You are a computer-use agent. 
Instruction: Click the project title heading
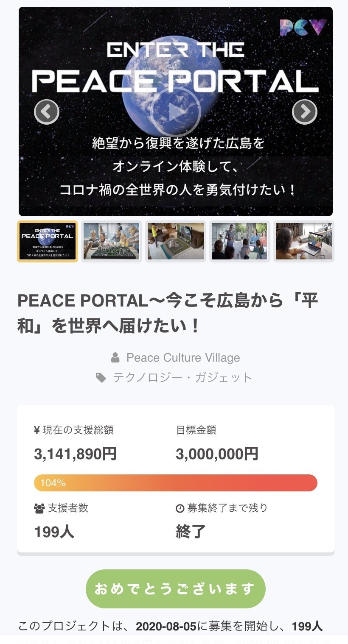[168, 313]
